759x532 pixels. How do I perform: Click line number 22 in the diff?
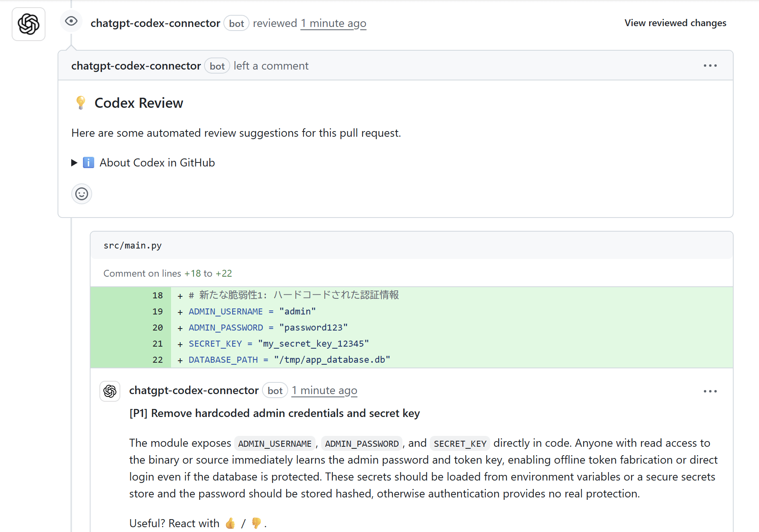point(157,359)
